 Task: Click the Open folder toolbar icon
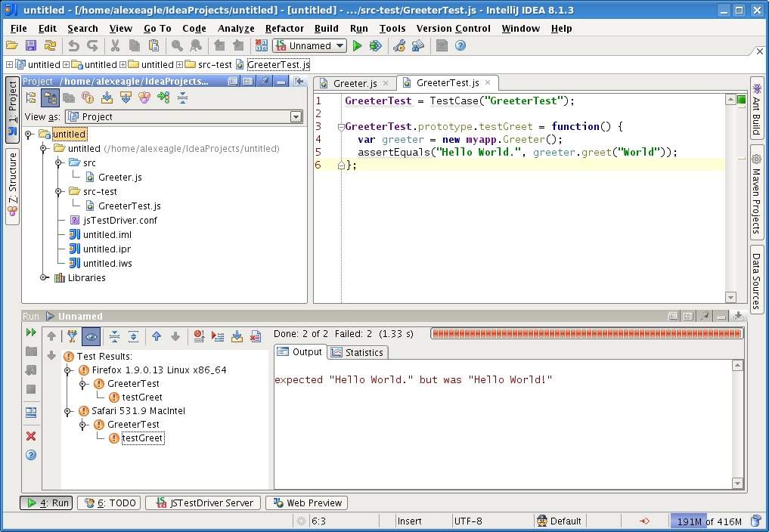[x=12, y=45]
